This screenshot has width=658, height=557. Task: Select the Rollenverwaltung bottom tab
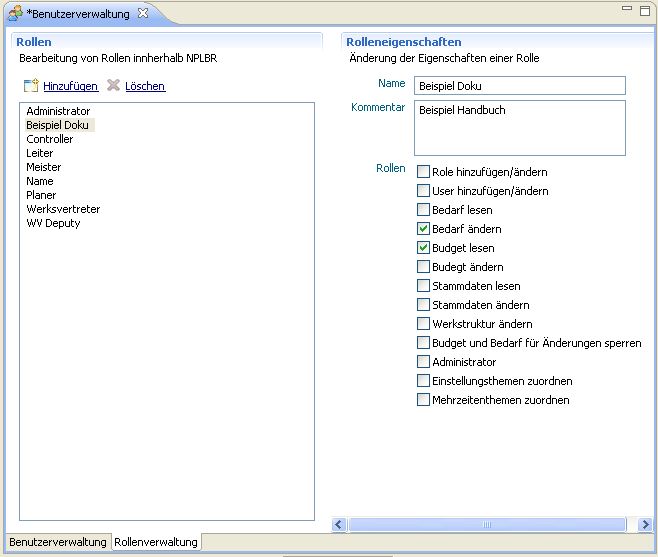156,542
